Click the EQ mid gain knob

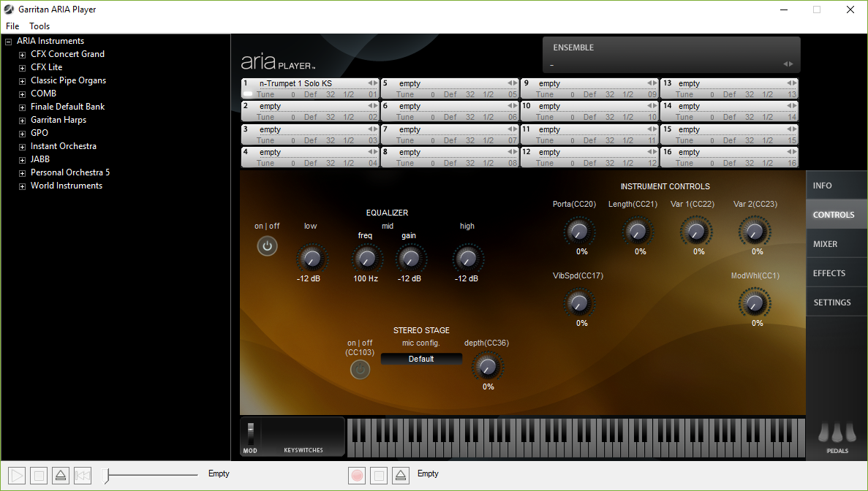pyautogui.click(x=410, y=258)
